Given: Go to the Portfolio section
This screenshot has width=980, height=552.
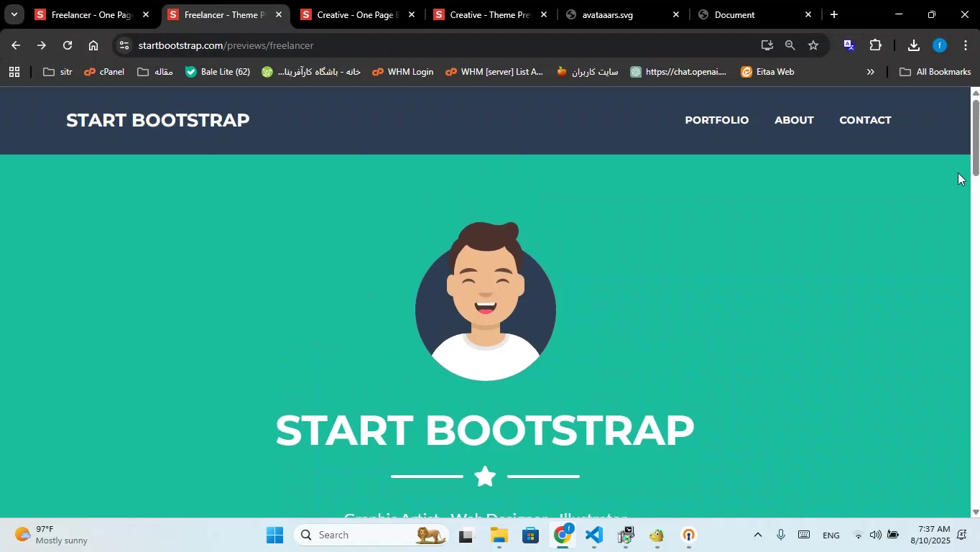Looking at the screenshot, I should tap(716, 120).
